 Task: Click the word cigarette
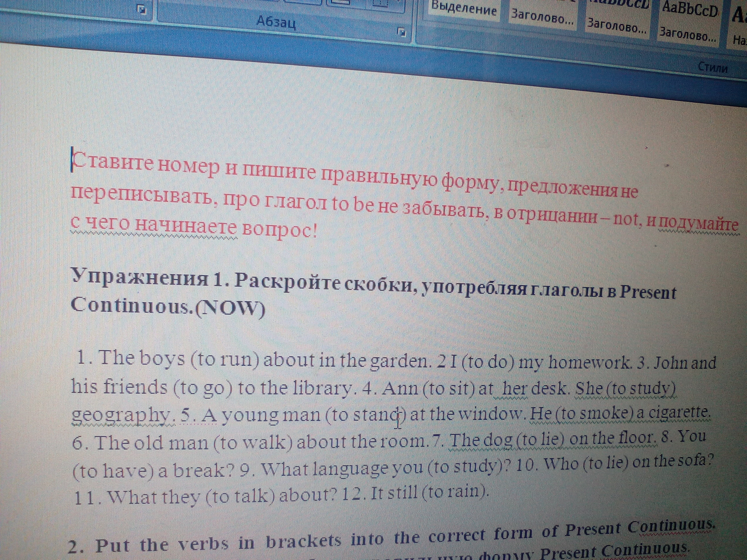click(678, 413)
